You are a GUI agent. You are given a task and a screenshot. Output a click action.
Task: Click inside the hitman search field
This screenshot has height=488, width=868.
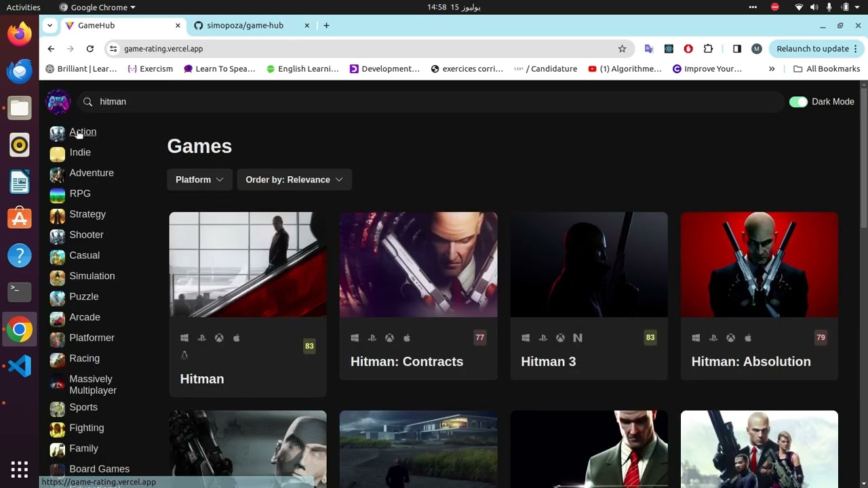click(431, 102)
